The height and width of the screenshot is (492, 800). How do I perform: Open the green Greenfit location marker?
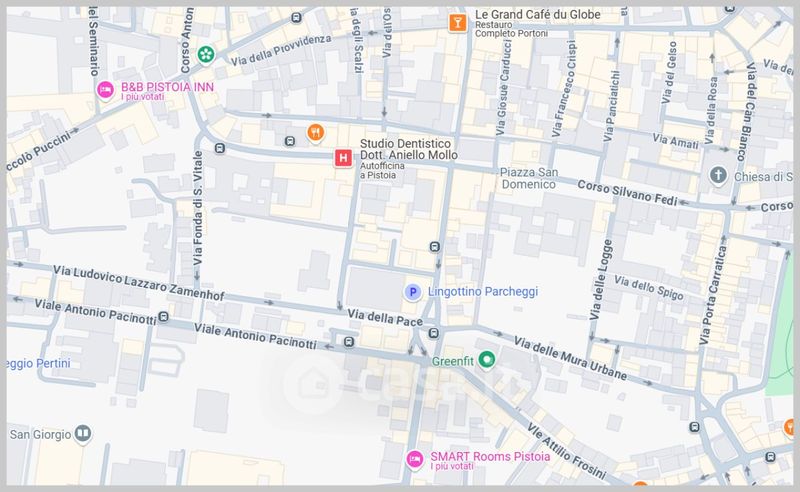[487, 360]
